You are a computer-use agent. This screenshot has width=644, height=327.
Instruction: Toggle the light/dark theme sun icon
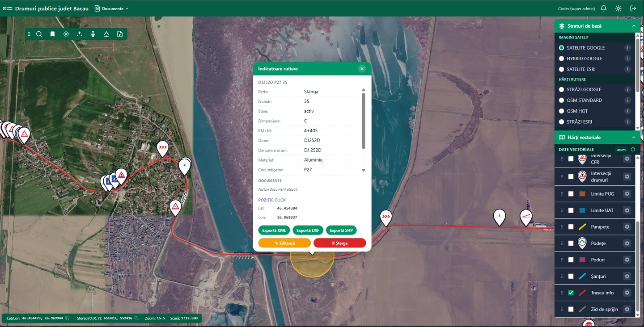619,8
